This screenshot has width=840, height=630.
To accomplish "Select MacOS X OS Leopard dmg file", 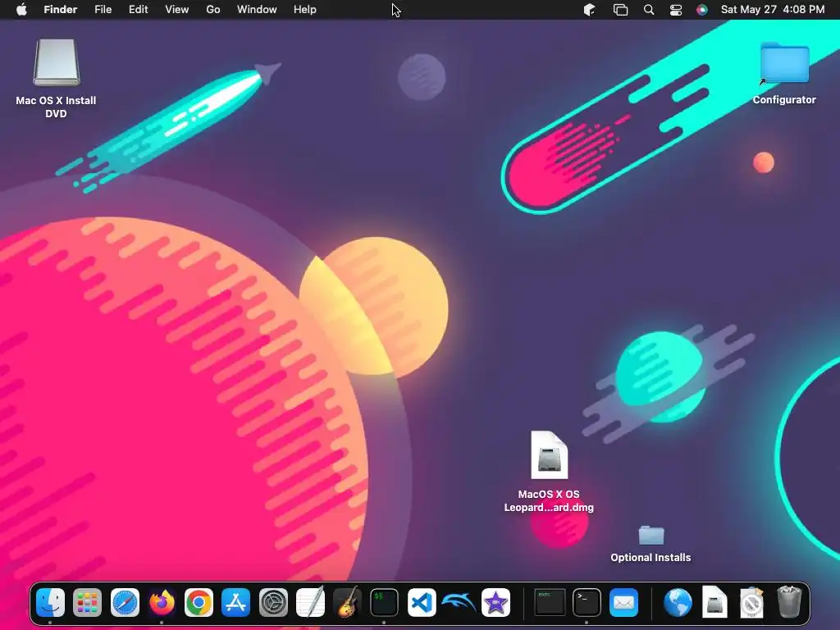I will pos(549,472).
